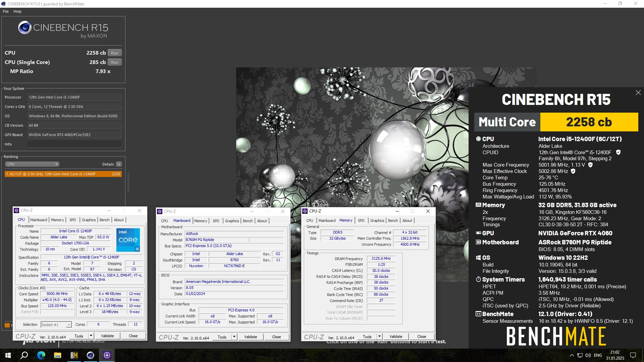Click the rendered benchmark scene image
This screenshot has height=362, width=644.
pyautogui.click(x=352, y=137)
